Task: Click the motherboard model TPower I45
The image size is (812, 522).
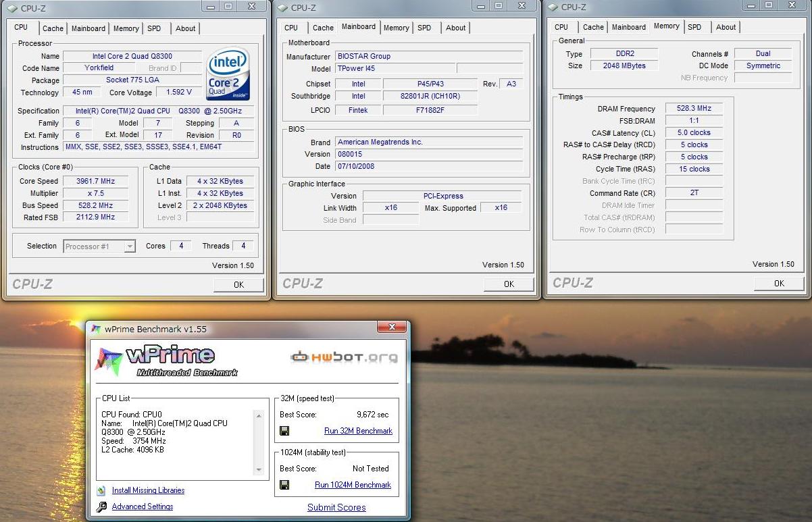Action: coord(395,69)
